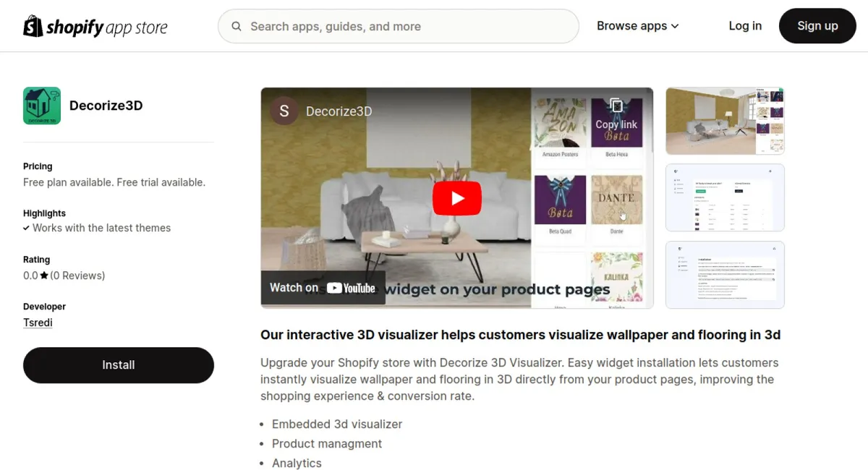Focus the search apps input field
The height and width of the screenshot is (470, 868).
pos(399,27)
